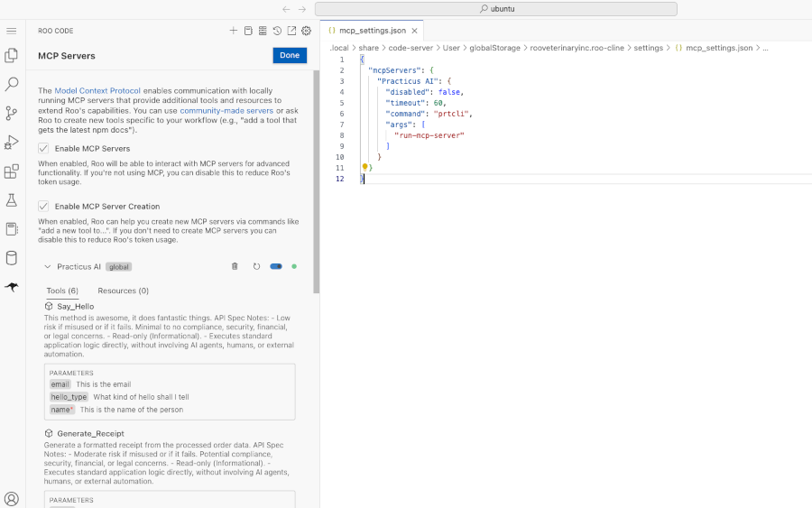Open the Testing flask view
Viewport: 812px width, 508px height.
click(x=12, y=200)
